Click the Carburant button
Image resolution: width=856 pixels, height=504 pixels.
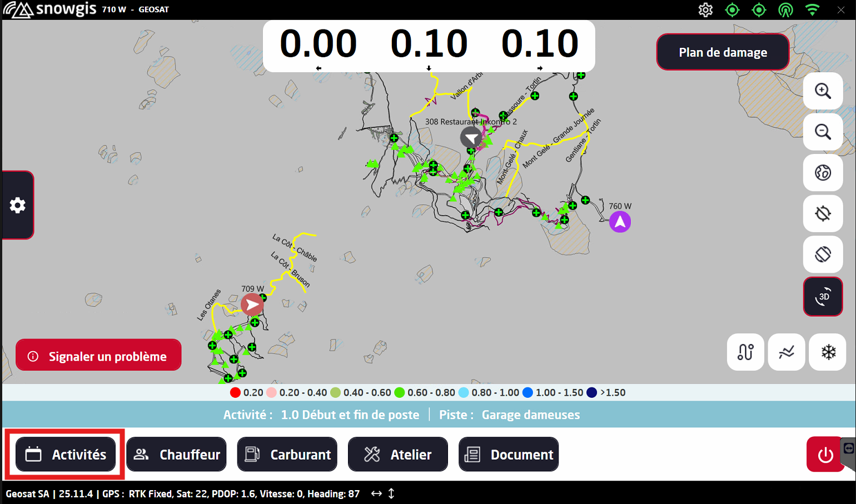tap(287, 455)
